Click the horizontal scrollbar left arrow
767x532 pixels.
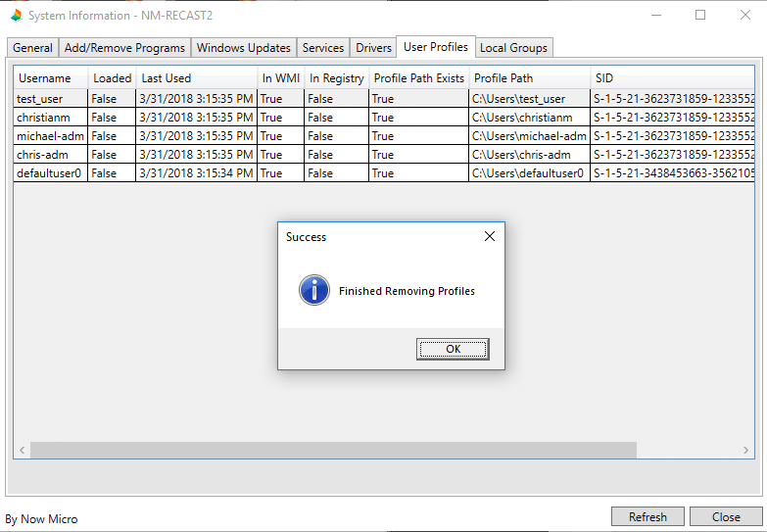(x=21, y=450)
